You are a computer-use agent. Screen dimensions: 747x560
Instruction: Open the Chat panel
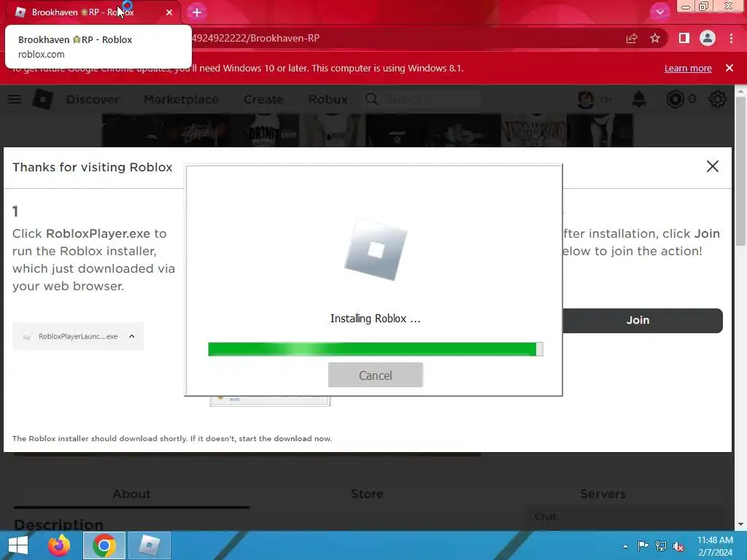[624, 517]
